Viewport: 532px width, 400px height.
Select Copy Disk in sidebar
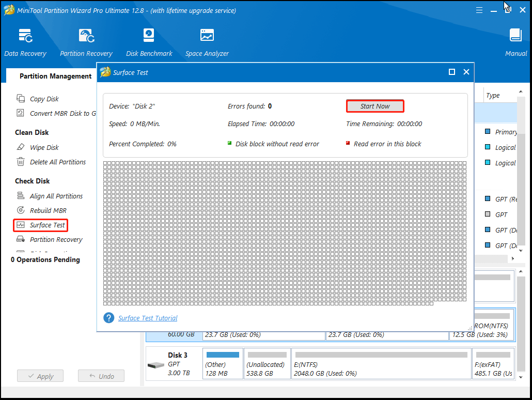tap(44, 99)
